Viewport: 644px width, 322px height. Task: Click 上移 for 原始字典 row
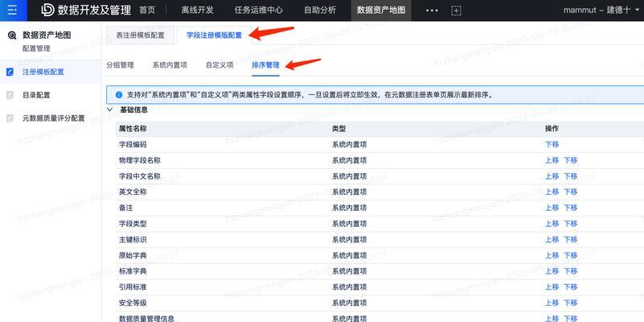coord(552,255)
